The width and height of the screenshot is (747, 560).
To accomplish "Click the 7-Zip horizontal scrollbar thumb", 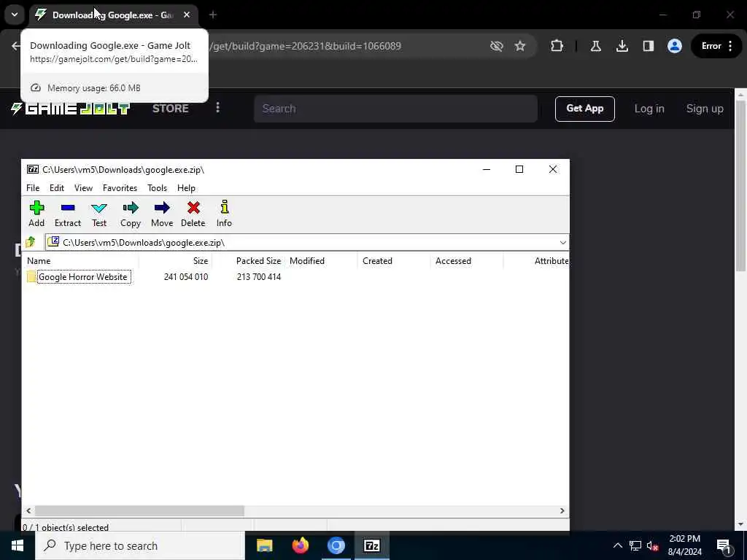I will click(x=139, y=511).
